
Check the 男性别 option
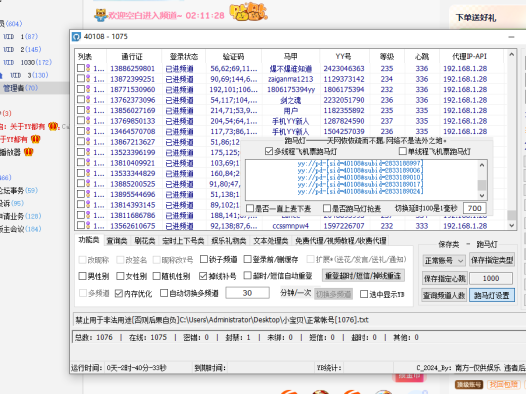tap(82, 276)
